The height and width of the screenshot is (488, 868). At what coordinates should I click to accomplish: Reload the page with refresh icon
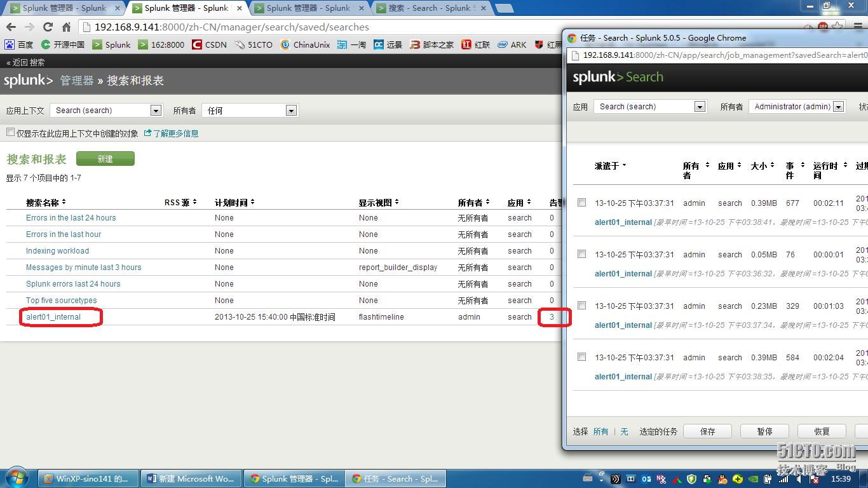point(48,27)
